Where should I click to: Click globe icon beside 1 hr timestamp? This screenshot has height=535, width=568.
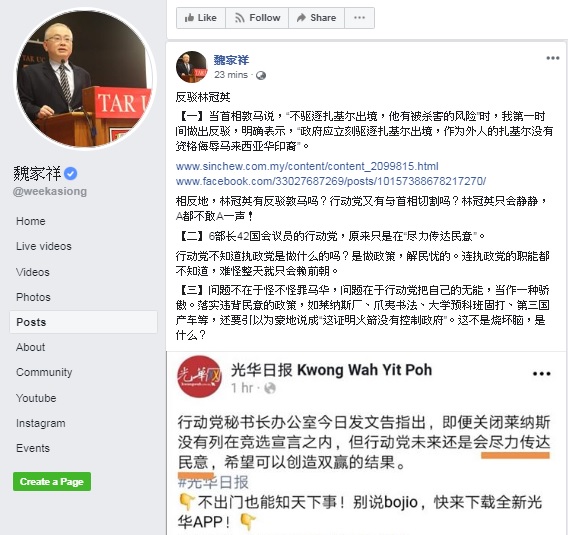click(x=270, y=388)
